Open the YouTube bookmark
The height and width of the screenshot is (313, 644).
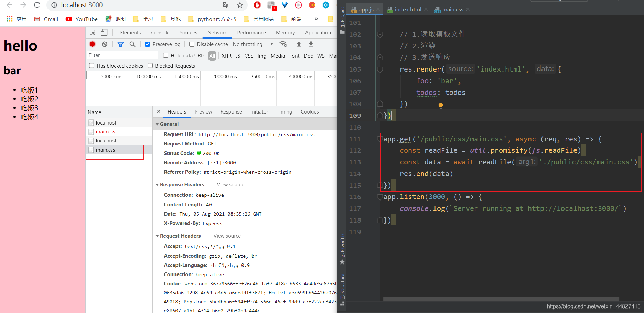pyautogui.click(x=82, y=19)
